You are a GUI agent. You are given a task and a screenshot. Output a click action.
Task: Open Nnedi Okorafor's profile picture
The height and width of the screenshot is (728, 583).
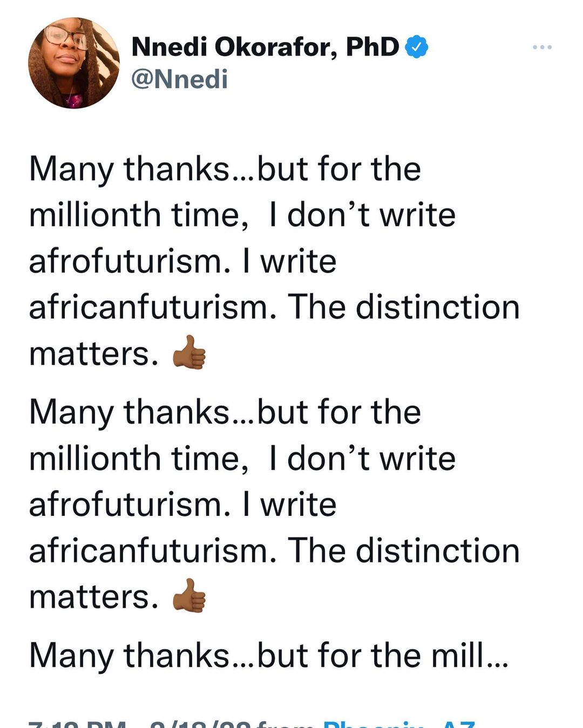[74, 63]
